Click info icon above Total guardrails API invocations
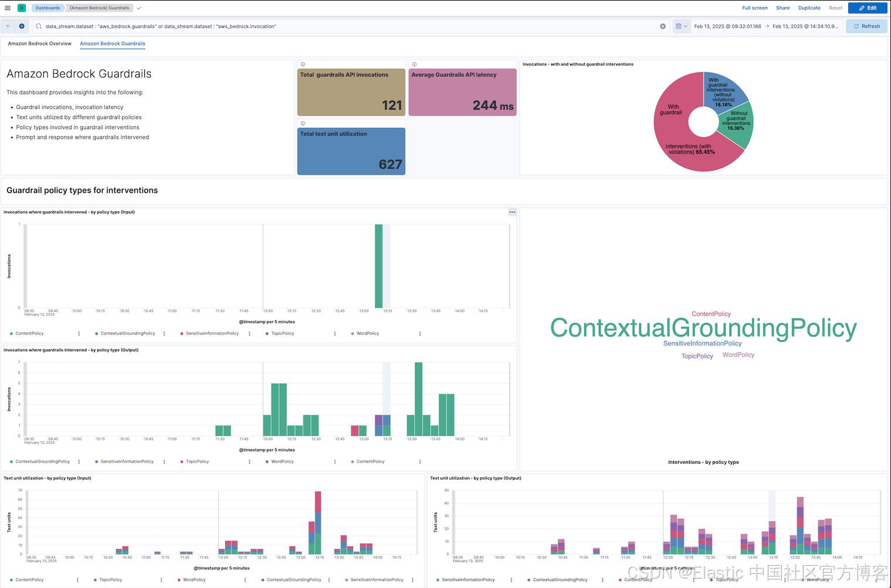The image size is (891, 588). [x=303, y=64]
